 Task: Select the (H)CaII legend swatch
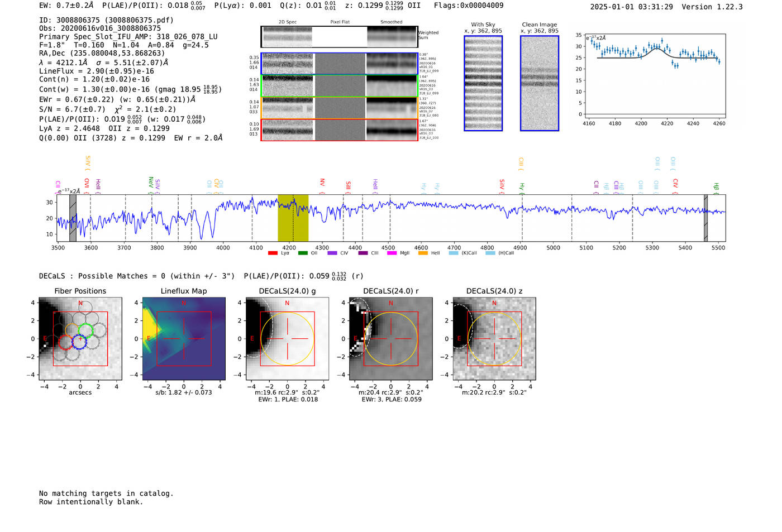click(490, 253)
